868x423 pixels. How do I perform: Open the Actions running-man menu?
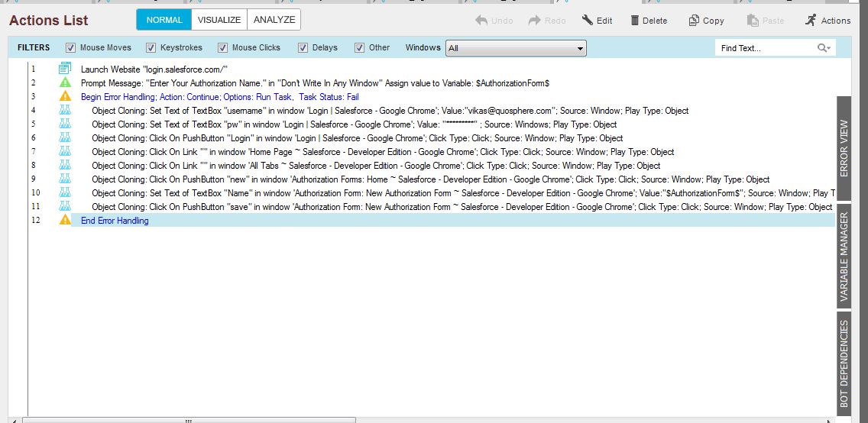[811, 21]
